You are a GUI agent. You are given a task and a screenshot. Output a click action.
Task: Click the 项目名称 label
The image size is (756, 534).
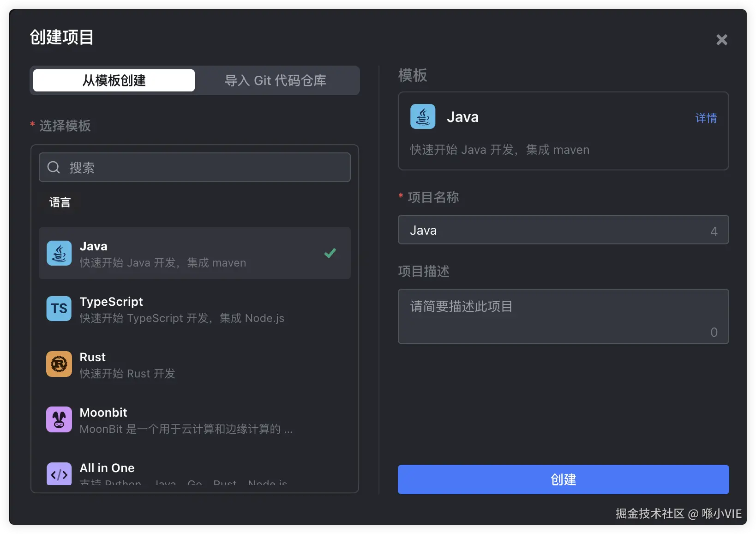(433, 197)
